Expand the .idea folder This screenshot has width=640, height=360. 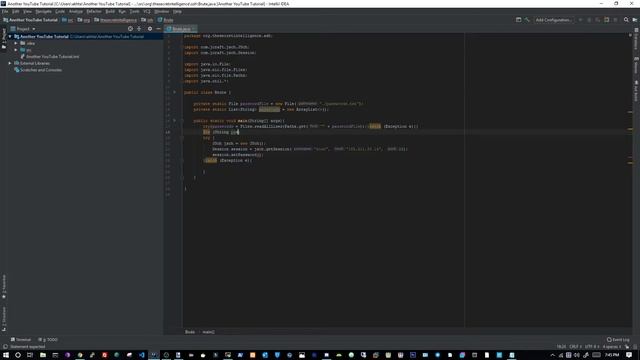(x=16, y=43)
